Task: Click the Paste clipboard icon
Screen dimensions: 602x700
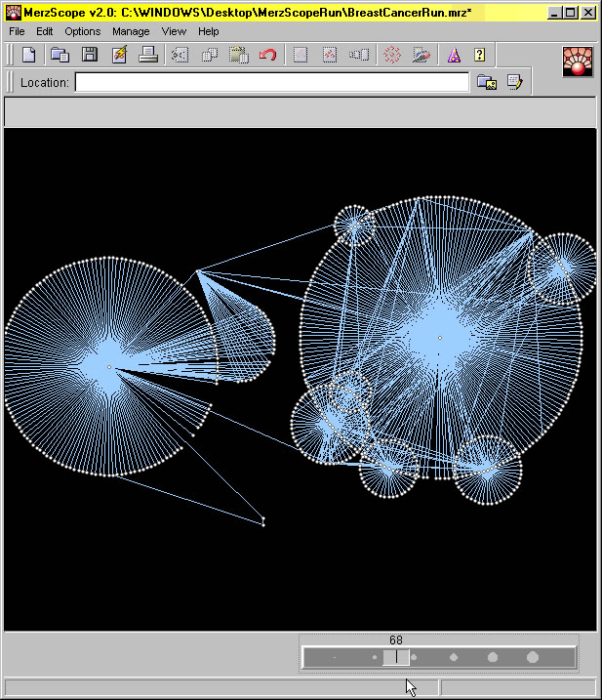Action: pyautogui.click(x=238, y=55)
